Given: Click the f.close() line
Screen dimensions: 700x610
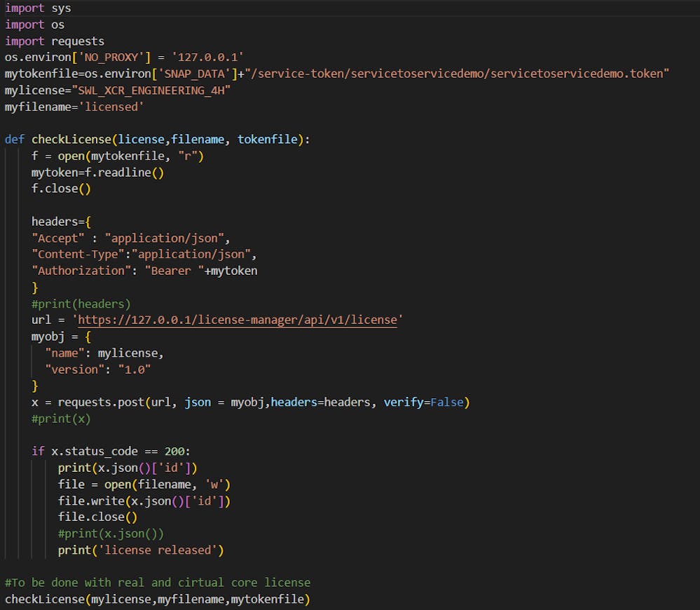Looking at the screenshot, I should point(61,189).
